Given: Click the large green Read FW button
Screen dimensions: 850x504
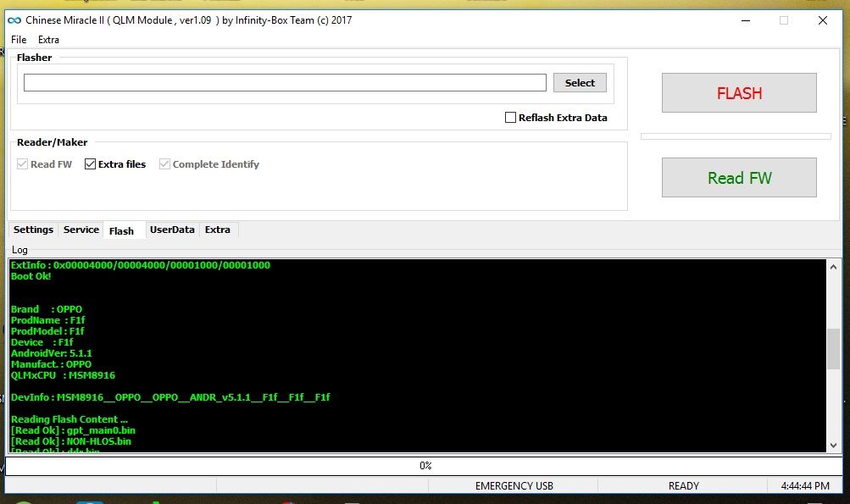Looking at the screenshot, I should click(x=739, y=178).
